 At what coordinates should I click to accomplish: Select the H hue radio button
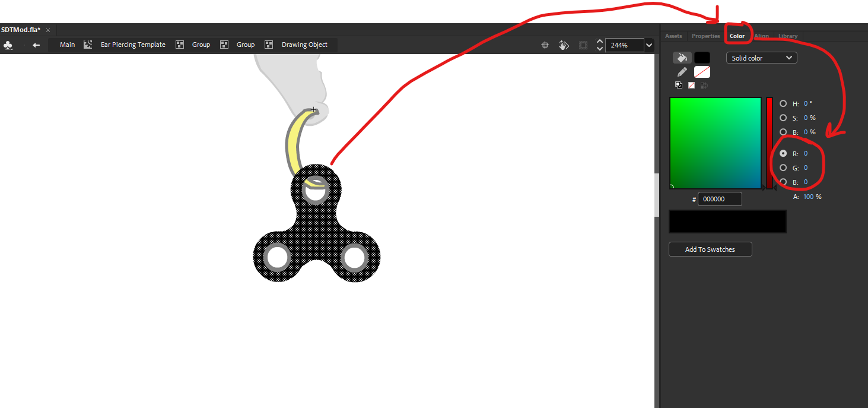[x=783, y=103]
